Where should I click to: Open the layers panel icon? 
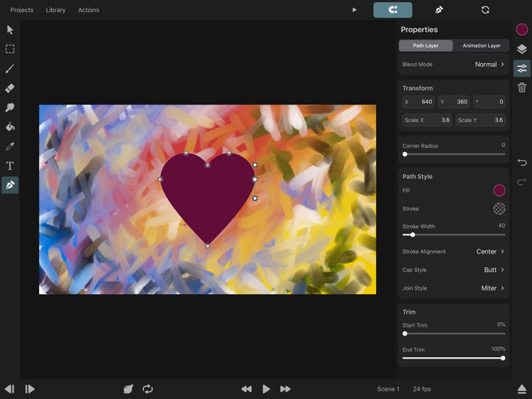(x=522, y=49)
